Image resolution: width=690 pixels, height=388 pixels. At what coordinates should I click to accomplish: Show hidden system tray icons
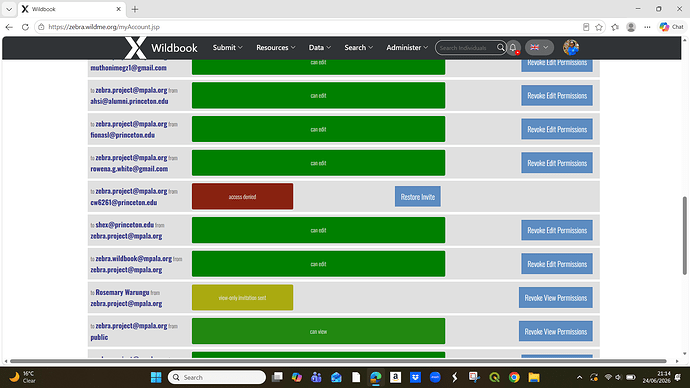[x=580, y=377]
